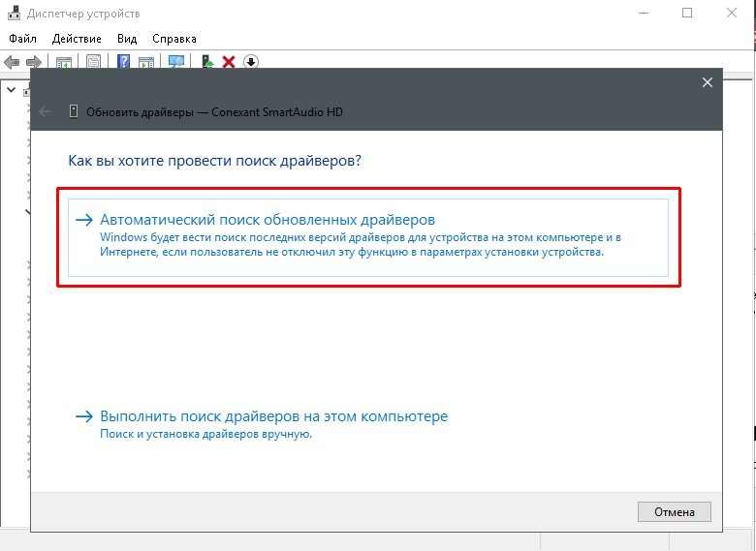
Task: Collapse the root computer node chevron
Action: tap(11, 90)
